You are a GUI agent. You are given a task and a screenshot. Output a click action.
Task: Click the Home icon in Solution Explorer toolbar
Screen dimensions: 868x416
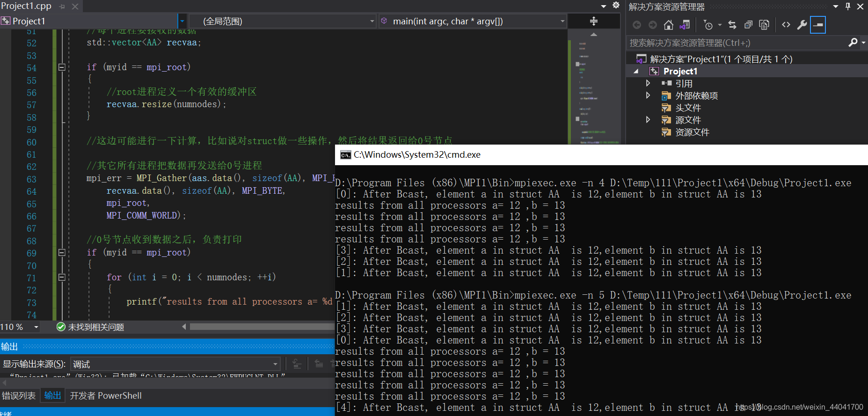point(669,25)
